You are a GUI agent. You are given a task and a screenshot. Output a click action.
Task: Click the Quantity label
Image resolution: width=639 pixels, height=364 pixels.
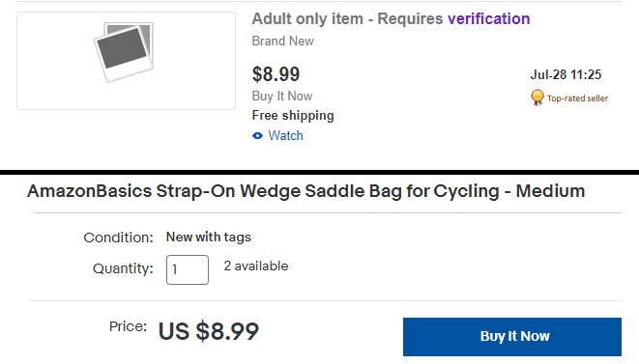tap(123, 268)
